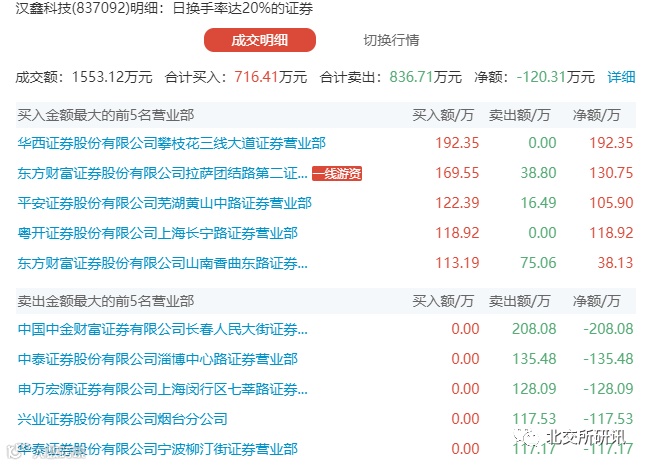Open 东方财富证券拉萨团结路第二证券 link

(x=162, y=173)
